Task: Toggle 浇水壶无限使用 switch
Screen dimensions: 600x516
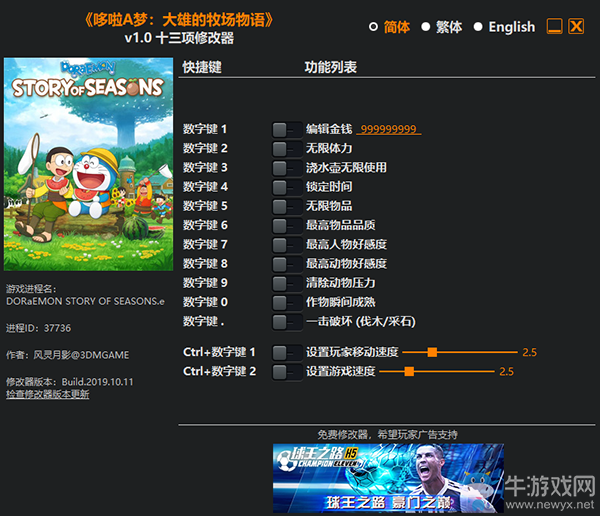Action: tap(287, 168)
